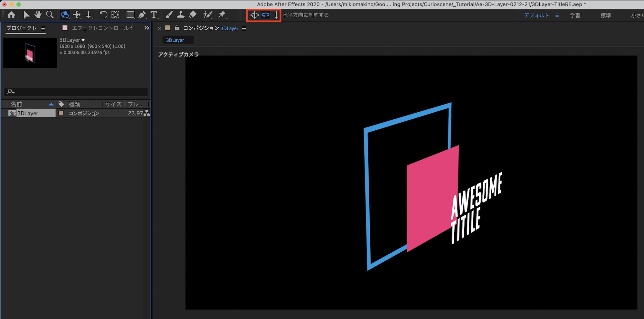Expand the 3DLayer dropdown arrow in project info
Viewport: 644px width, 319px height.
(83, 40)
